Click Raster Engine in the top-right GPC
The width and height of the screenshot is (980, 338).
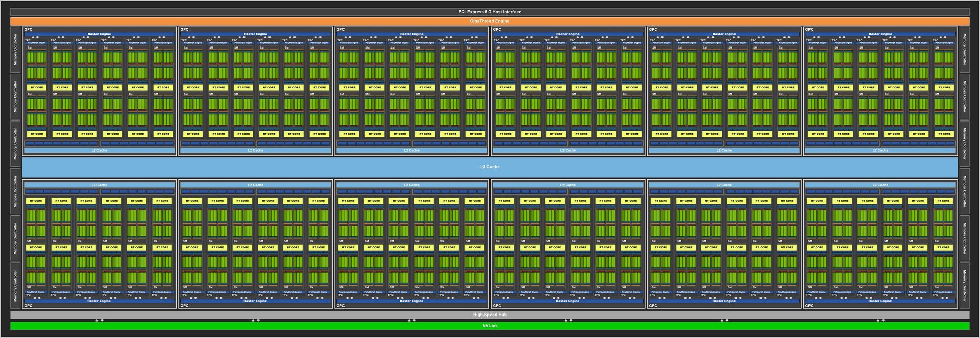(880, 34)
